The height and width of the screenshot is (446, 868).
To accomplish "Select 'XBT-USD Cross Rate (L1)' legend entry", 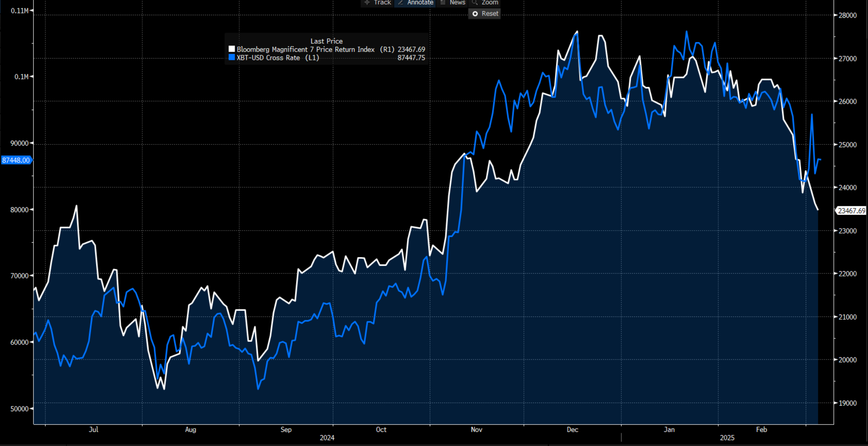I will click(x=278, y=58).
